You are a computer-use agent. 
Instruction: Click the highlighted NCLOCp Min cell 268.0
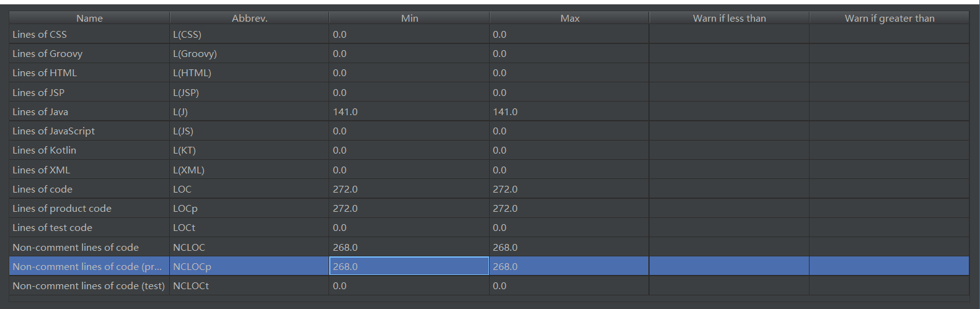(409, 267)
